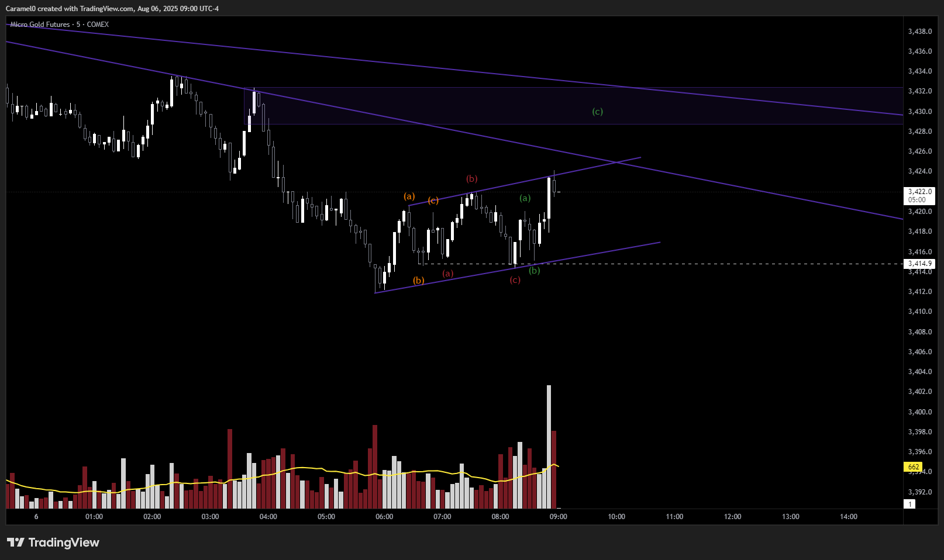
Task: Click the 3,412.0 price axis label
Action: (920, 292)
